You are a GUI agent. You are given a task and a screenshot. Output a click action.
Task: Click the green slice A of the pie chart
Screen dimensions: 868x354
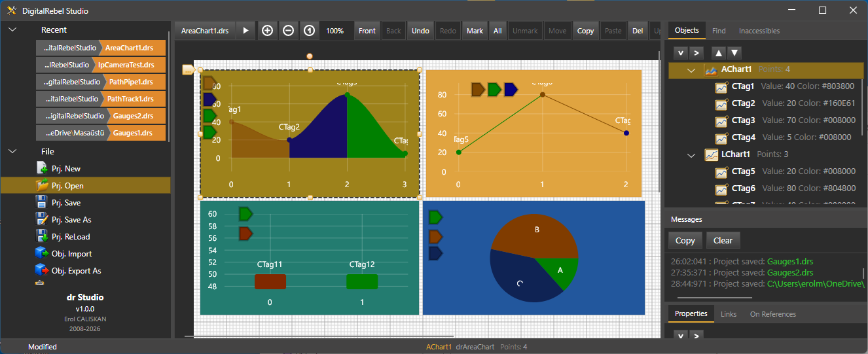(561, 270)
